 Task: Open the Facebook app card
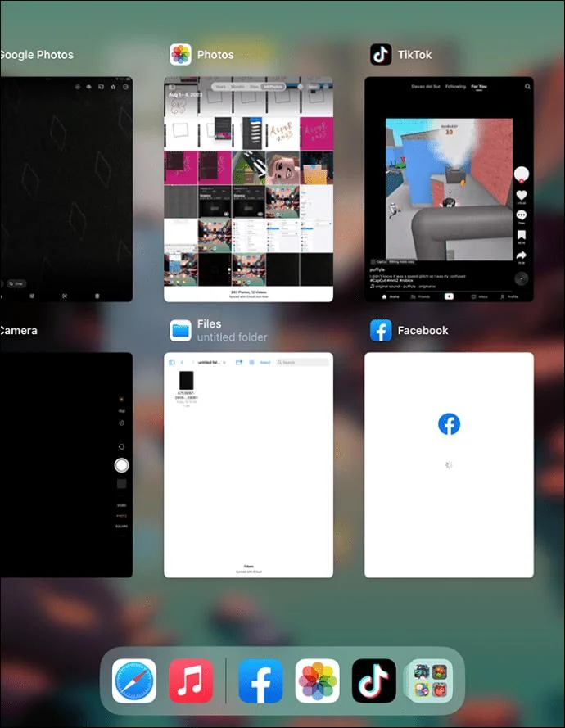point(449,465)
